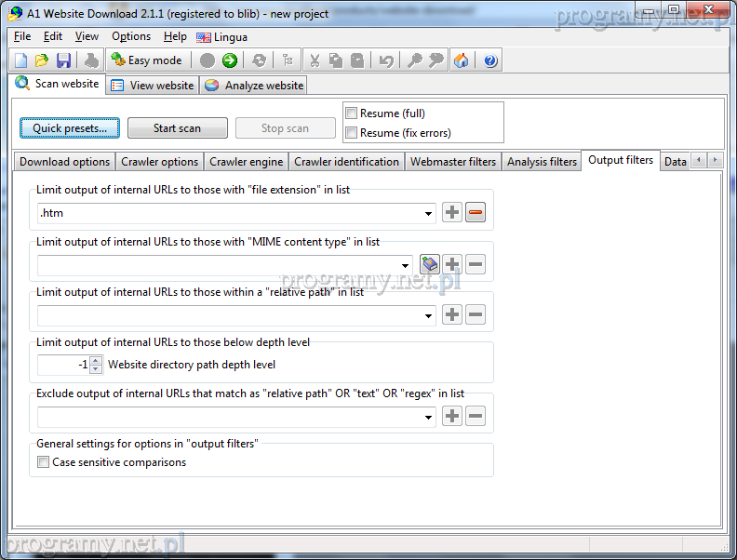Viewport: 737px width, 560px height.
Task: Expand the exclude output URLs dropdown
Action: point(429,417)
